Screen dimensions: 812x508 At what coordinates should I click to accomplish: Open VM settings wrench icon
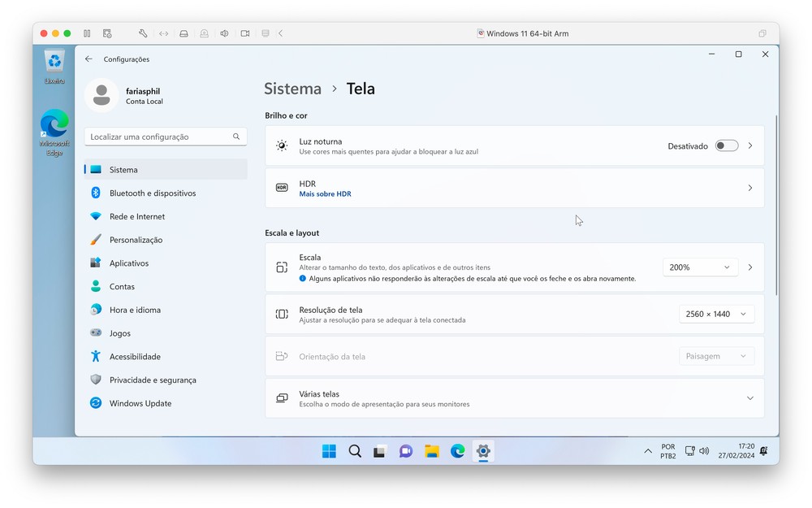pyautogui.click(x=143, y=33)
